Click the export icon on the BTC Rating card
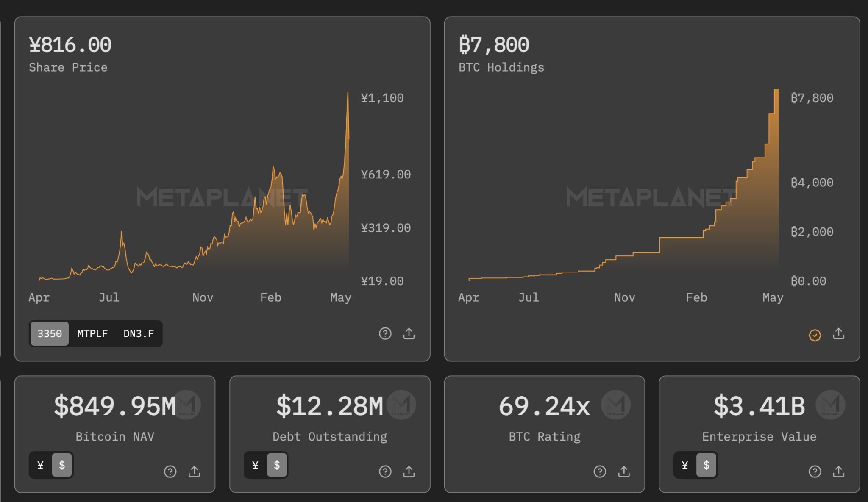The height and width of the screenshot is (502, 868). tap(623, 471)
